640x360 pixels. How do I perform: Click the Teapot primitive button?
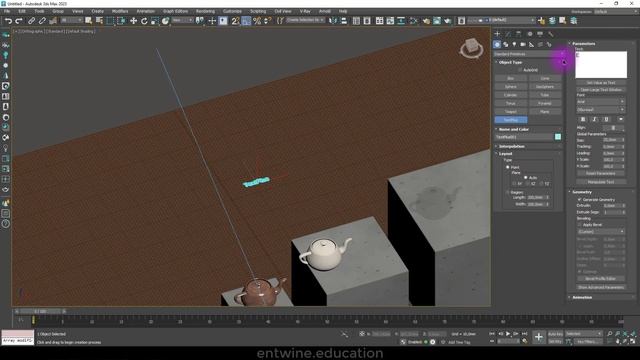tap(511, 112)
